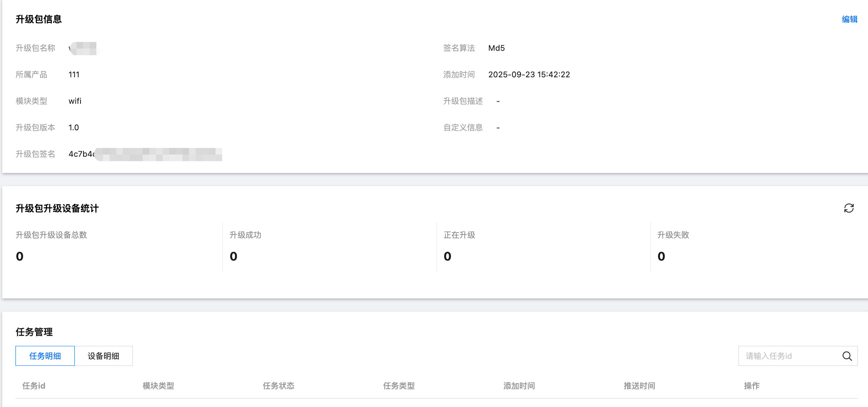This screenshot has height=407, width=868.
Task: Focus the 请输入任务id search field
Action: click(x=789, y=356)
